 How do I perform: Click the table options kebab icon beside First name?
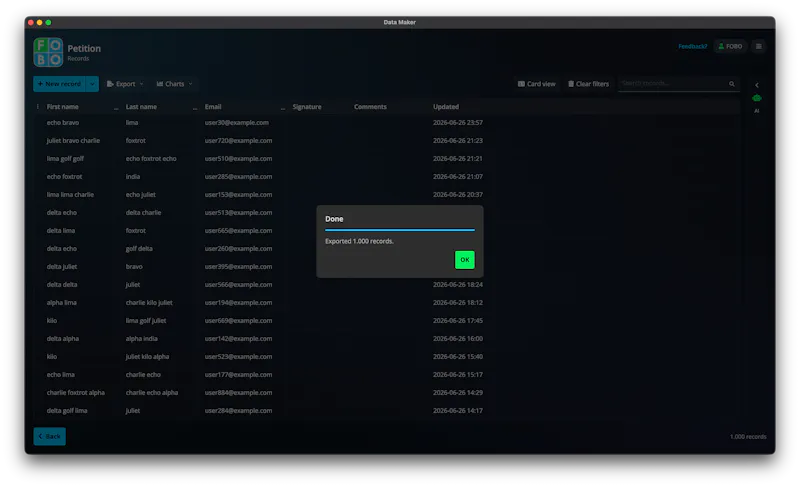pyautogui.click(x=37, y=107)
